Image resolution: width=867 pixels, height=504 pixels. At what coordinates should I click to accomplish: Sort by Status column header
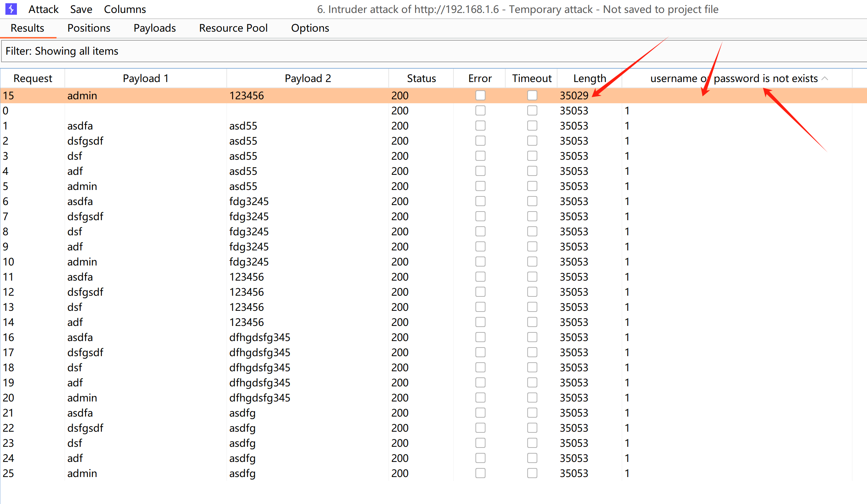click(x=421, y=78)
